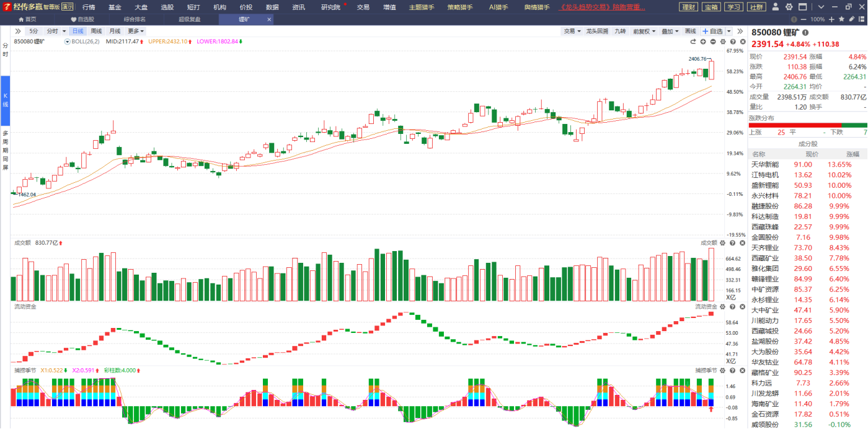Image resolution: width=868 pixels, height=429 pixels.
Task: Open help icon for 捕捞季节 indicator
Action: [x=732, y=370]
